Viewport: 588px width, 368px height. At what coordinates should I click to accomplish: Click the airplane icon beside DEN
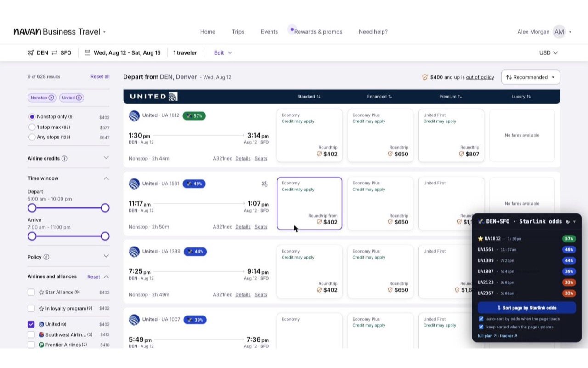(31, 53)
